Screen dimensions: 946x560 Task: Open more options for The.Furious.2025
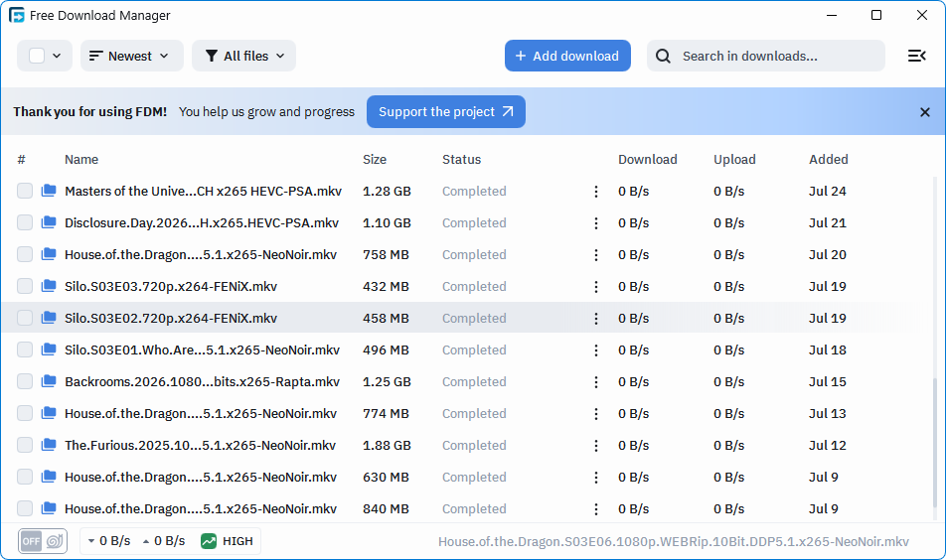tap(596, 446)
